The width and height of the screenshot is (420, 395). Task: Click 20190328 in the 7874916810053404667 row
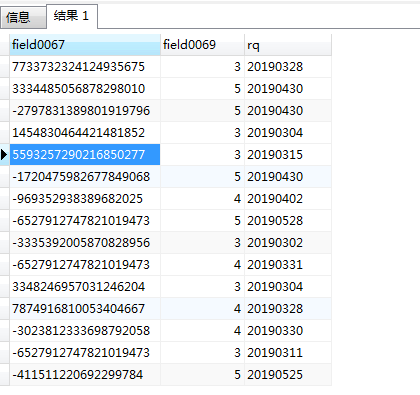[288, 309]
